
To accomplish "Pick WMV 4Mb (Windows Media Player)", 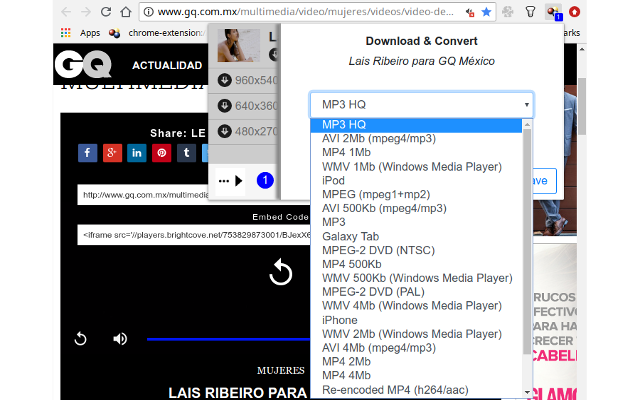I will (416, 306).
